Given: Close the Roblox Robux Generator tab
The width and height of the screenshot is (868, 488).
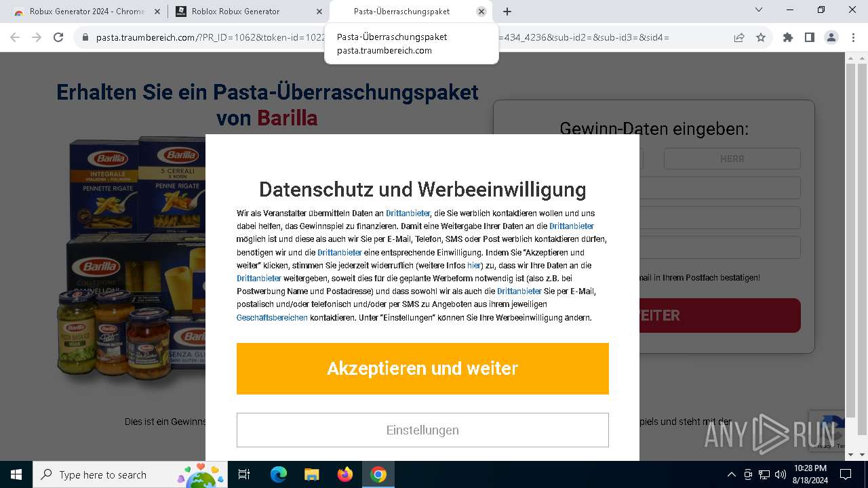Looking at the screenshot, I should (319, 12).
